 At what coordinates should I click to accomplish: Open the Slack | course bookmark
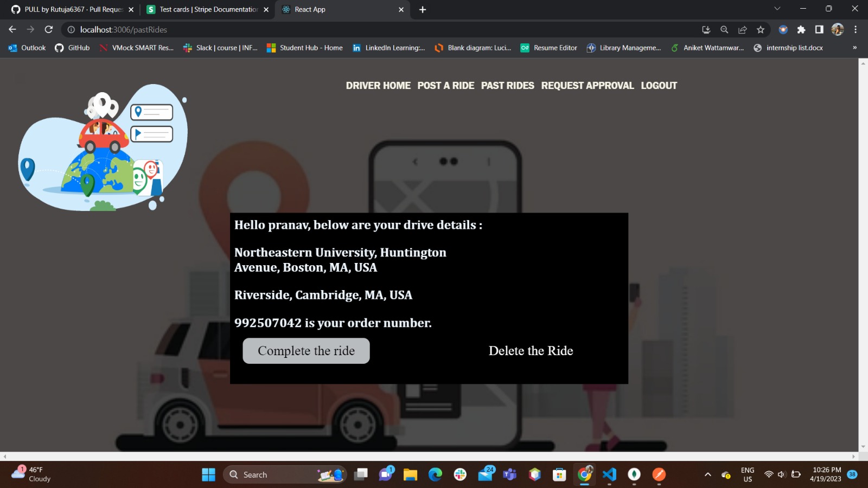pos(219,48)
